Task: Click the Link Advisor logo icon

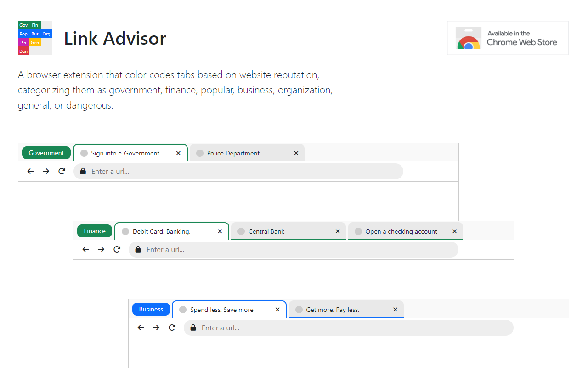Action: pyautogui.click(x=35, y=38)
